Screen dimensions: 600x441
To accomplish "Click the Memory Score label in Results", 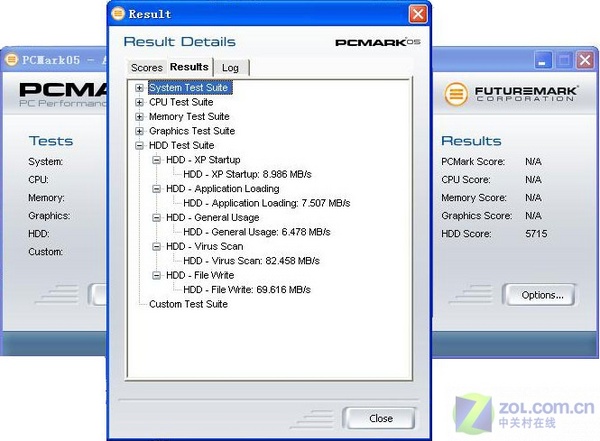I will (474, 198).
